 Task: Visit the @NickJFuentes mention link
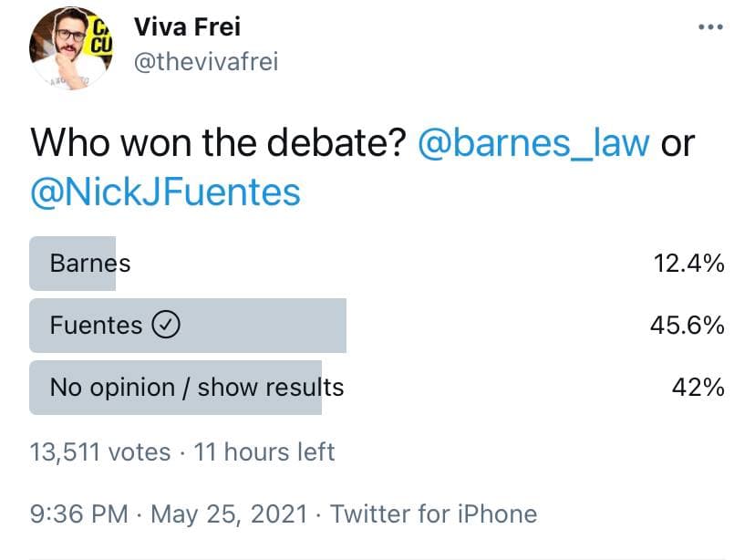tap(165, 192)
